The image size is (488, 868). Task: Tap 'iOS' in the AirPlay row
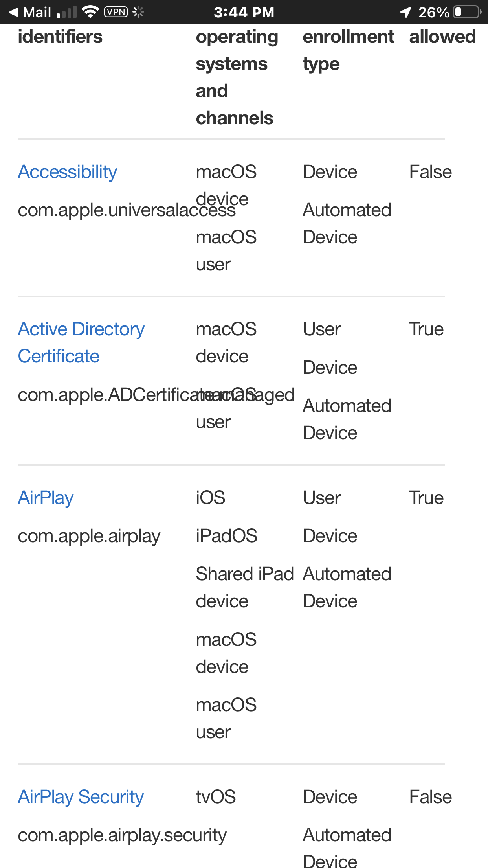tap(211, 498)
